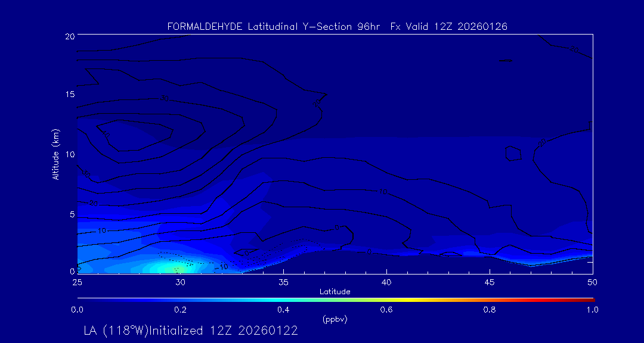The width and height of the screenshot is (644, 343).
Task: Click the 0.2 label under the colorbar
Action: tap(180, 310)
